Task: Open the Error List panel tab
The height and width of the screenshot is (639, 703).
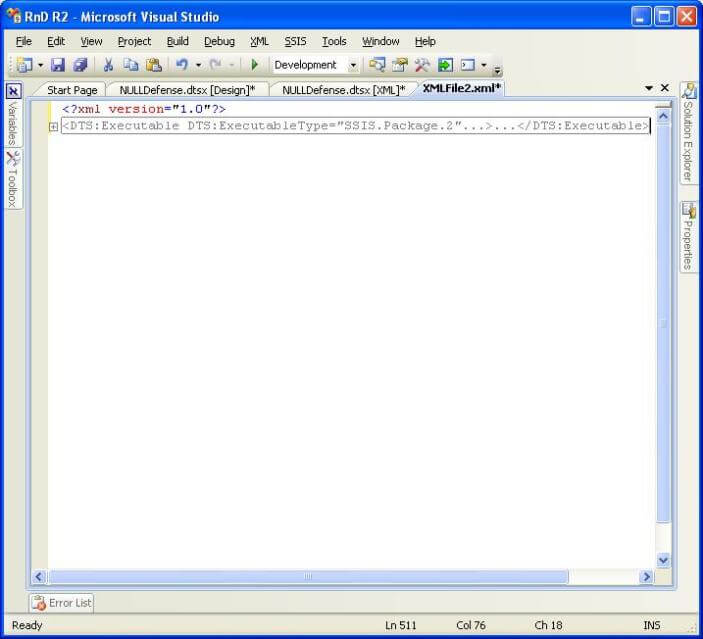Action: (x=62, y=603)
